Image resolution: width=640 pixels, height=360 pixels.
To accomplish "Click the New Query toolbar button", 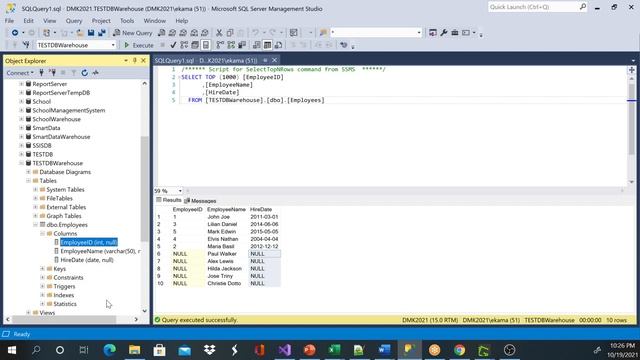I will pyautogui.click(x=132, y=33).
